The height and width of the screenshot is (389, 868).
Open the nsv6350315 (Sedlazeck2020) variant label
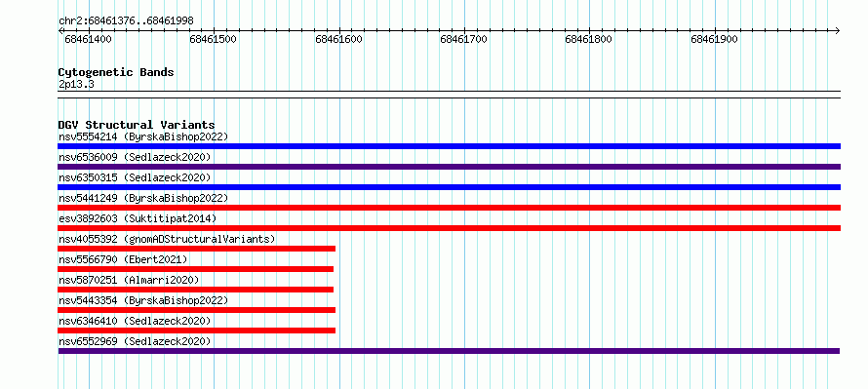[135, 177]
